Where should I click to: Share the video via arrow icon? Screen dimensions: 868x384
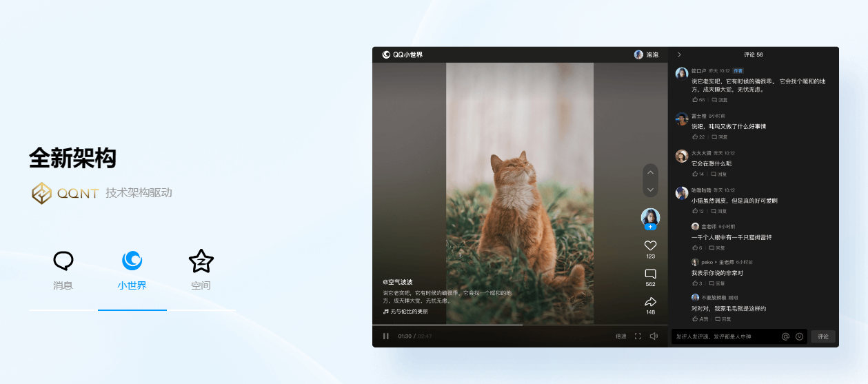click(650, 302)
